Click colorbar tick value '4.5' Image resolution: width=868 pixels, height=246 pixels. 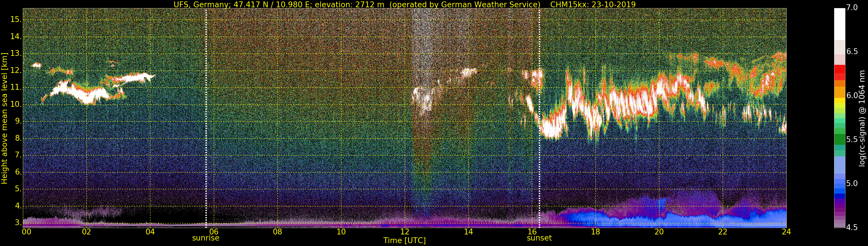(x=852, y=227)
